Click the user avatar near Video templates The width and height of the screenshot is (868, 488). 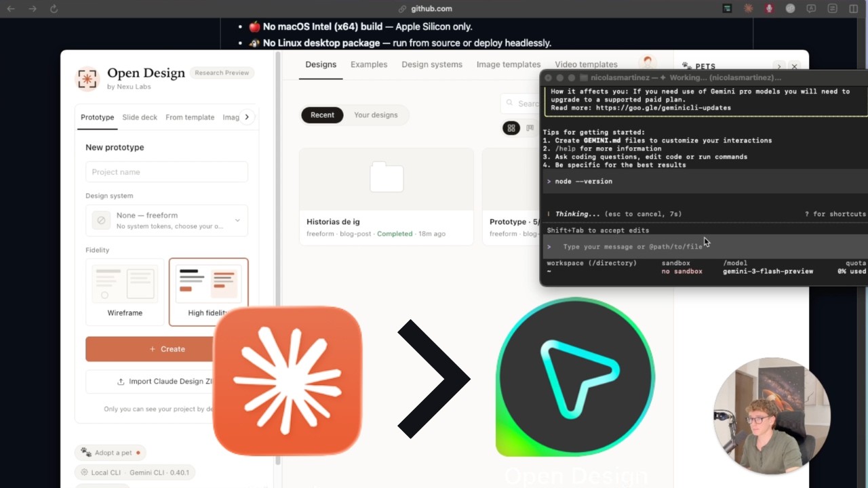[648, 62]
